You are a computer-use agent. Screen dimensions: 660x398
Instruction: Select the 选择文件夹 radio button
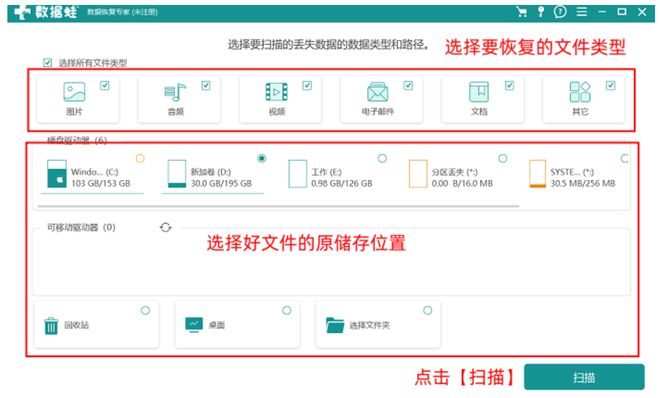[428, 310]
